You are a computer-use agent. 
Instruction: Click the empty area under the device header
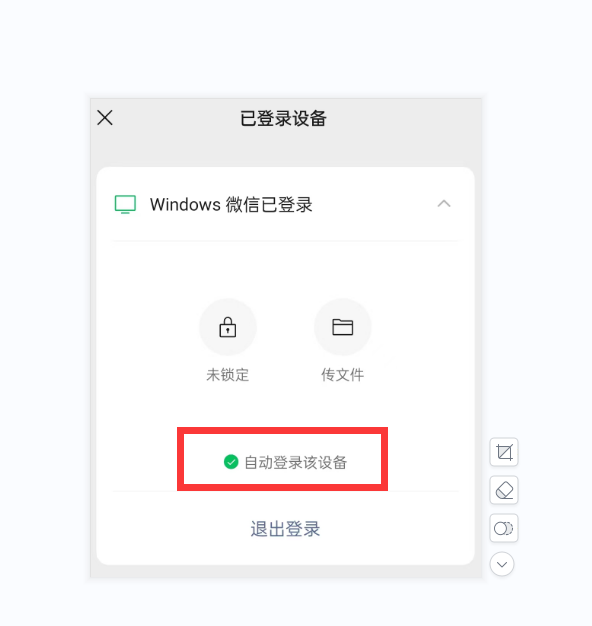click(x=285, y=269)
